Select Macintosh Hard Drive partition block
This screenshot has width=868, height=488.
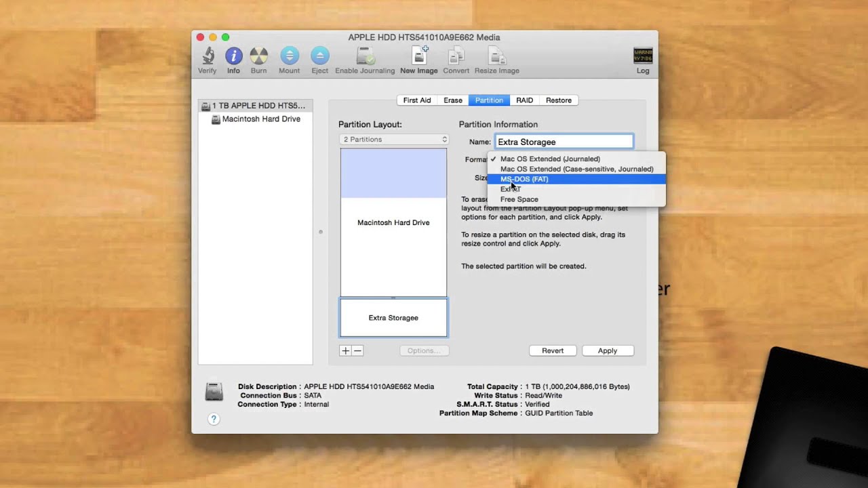point(393,222)
